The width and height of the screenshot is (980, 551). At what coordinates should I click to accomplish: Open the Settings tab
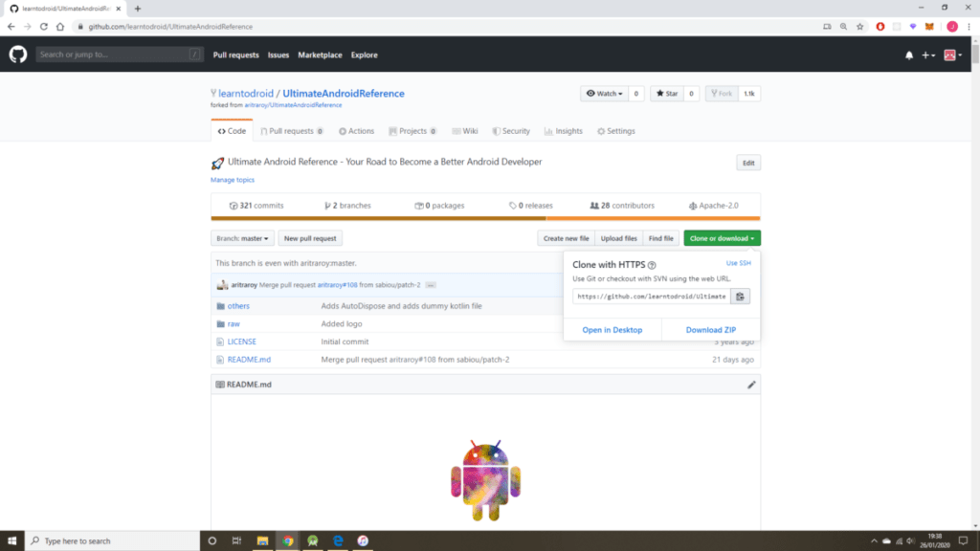click(x=615, y=131)
